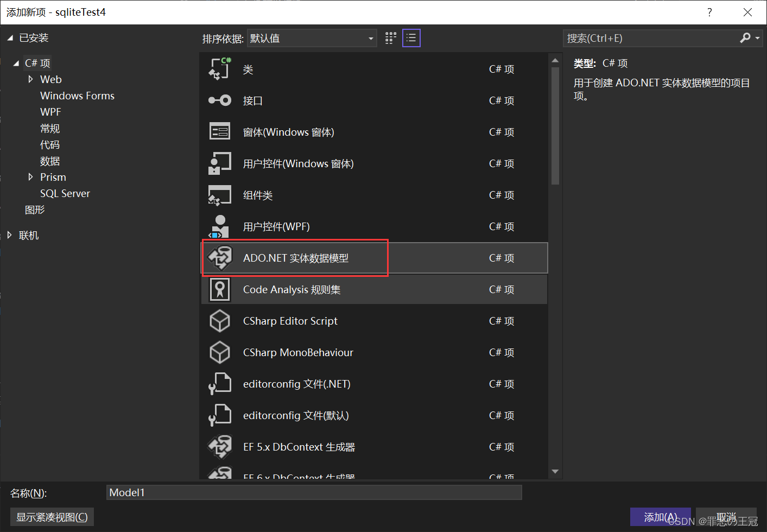
Task: Switch to list details view
Action: coord(411,38)
